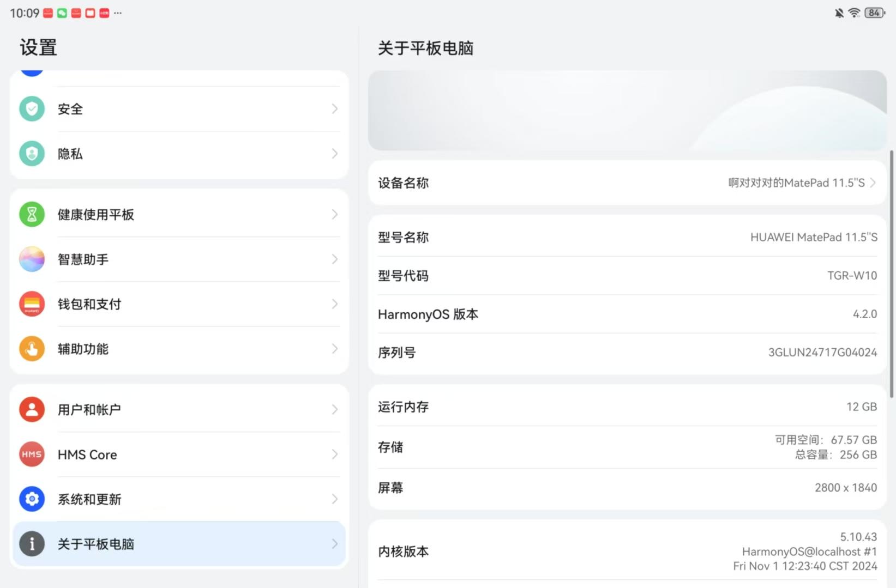Click the chevron next to 安全
Image resolution: width=896 pixels, height=588 pixels.
pyautogui.click(x=334, y=109)
